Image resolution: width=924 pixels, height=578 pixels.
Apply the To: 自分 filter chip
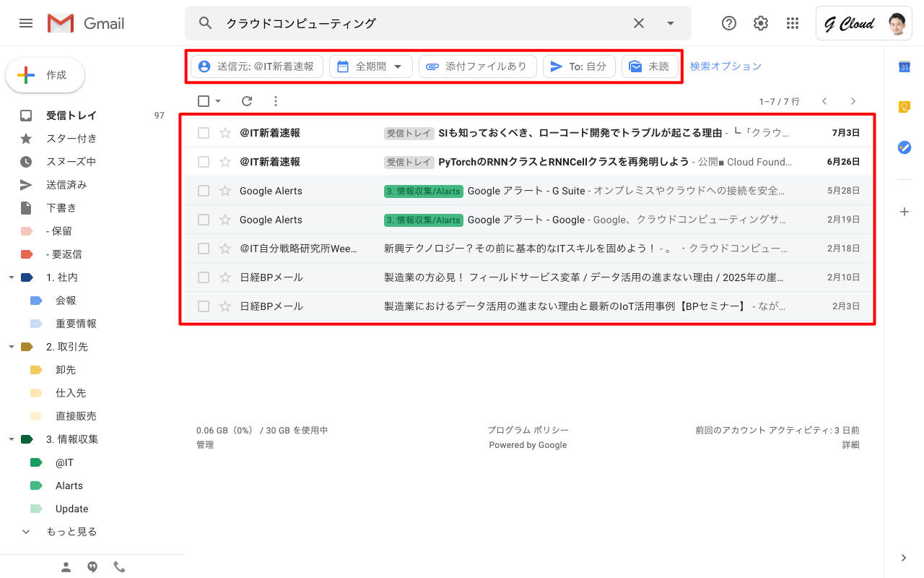click(x=579, y=66)
